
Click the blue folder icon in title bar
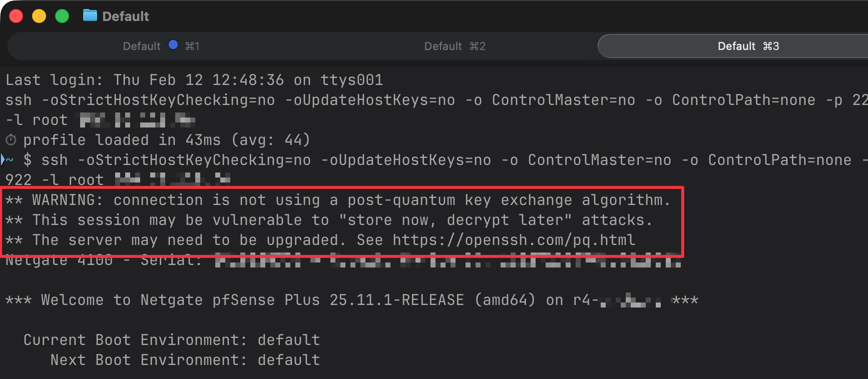pos(90,16)
